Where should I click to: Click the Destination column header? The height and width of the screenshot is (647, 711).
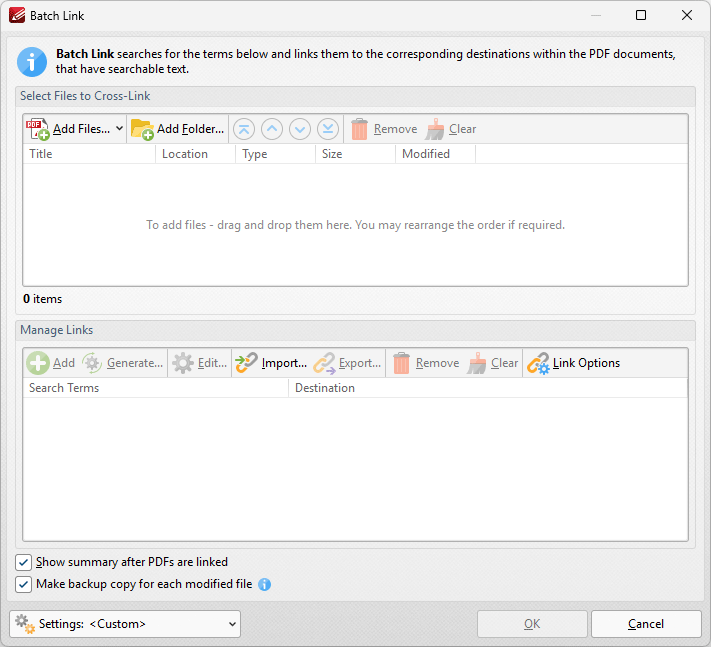(x=488, y=388)
